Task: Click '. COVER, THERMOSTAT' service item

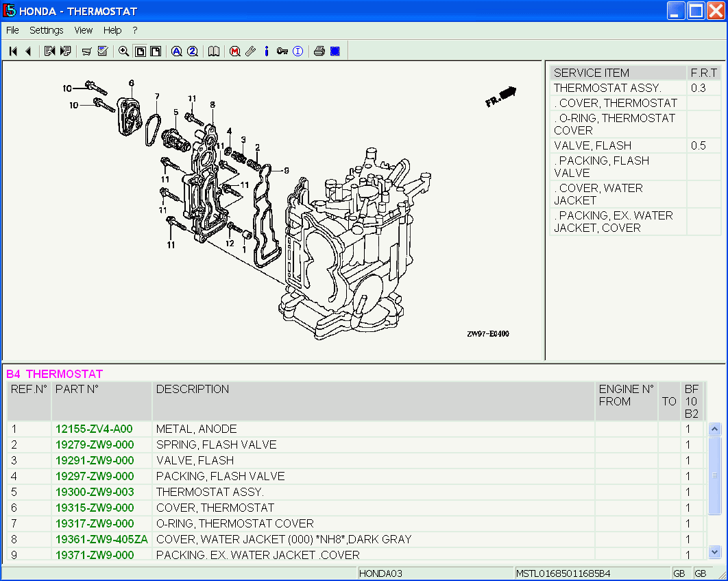Action: [x=616, y=103]
